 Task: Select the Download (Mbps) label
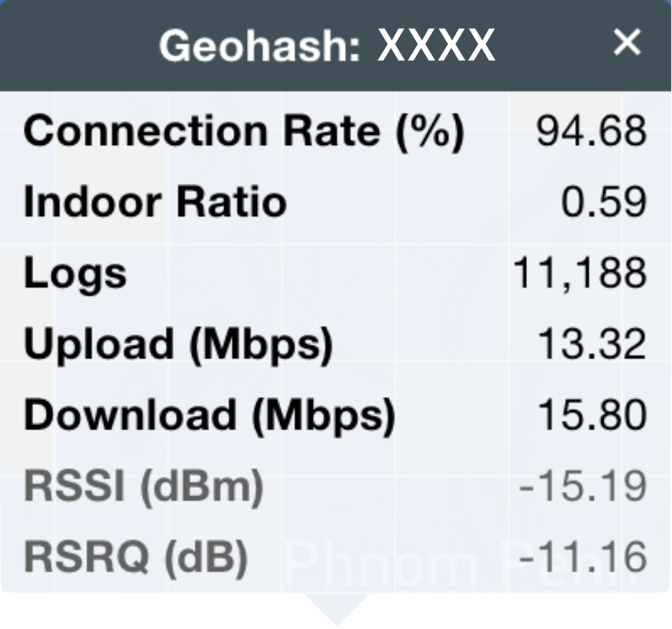(210, 416)
